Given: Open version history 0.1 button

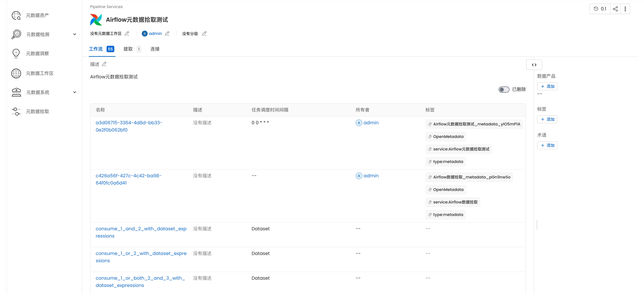Looking at the screenshot, I should pos(600,9).
